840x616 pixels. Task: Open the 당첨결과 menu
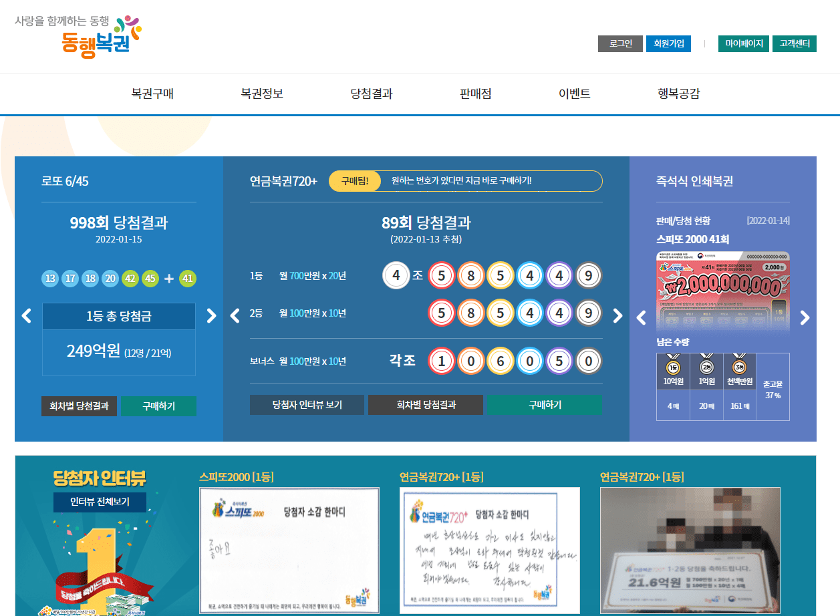372,94
